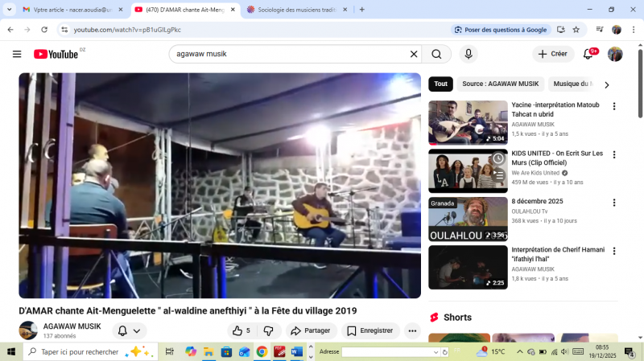Clear the search box text
Viewport: 644px width, 361px height.
click(414, 54)
